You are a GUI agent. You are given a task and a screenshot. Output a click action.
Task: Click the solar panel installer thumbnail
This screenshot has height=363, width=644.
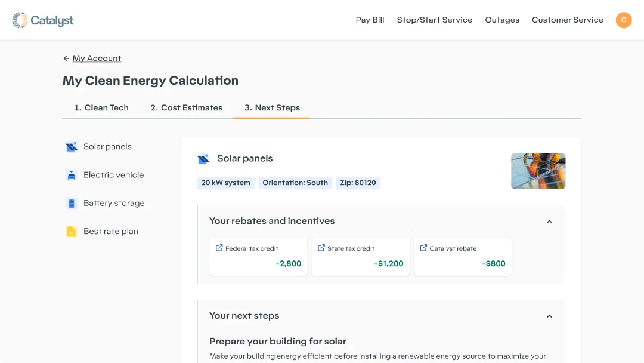click(538, 171)
